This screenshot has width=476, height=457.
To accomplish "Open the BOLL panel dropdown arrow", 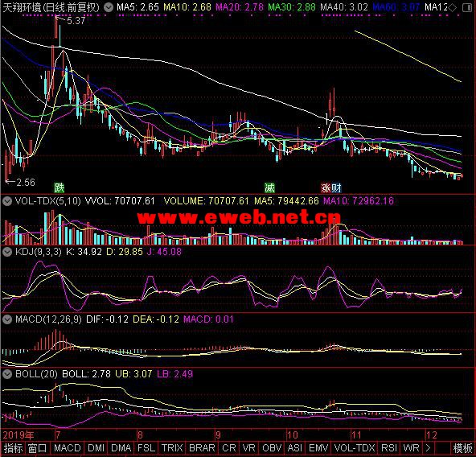I will click(7, 374).
